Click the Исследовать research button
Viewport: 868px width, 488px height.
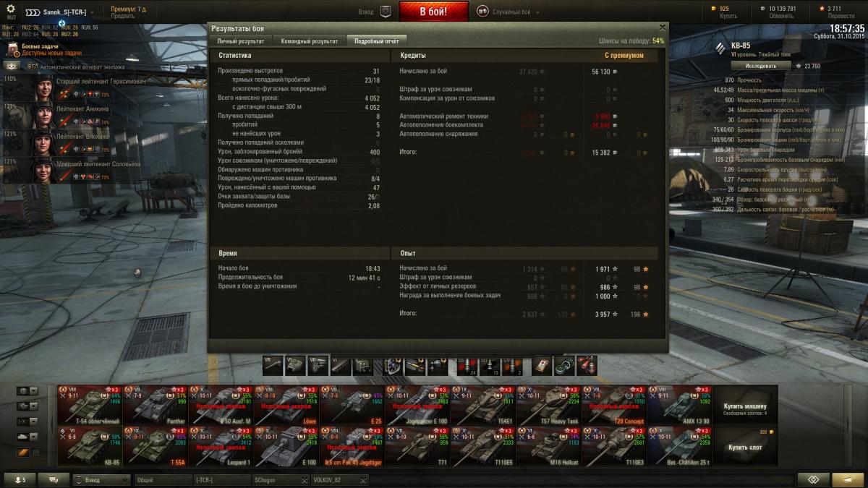point(757,65)
